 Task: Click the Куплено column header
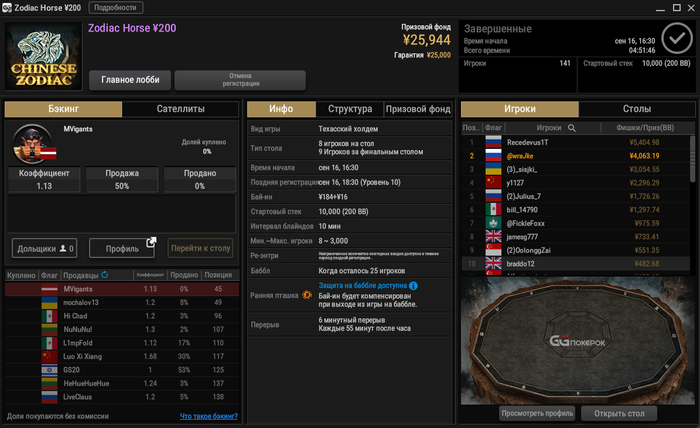point(21,275)
